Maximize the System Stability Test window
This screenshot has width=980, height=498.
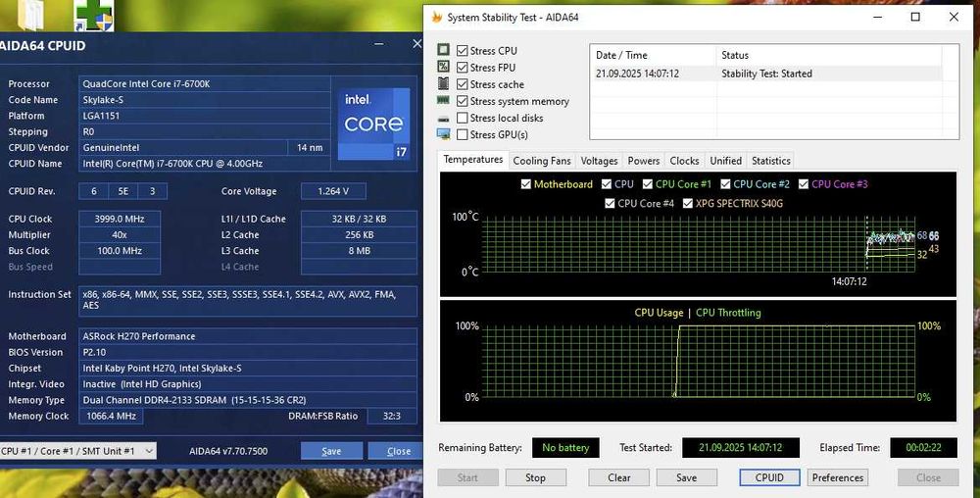point(915,17)
